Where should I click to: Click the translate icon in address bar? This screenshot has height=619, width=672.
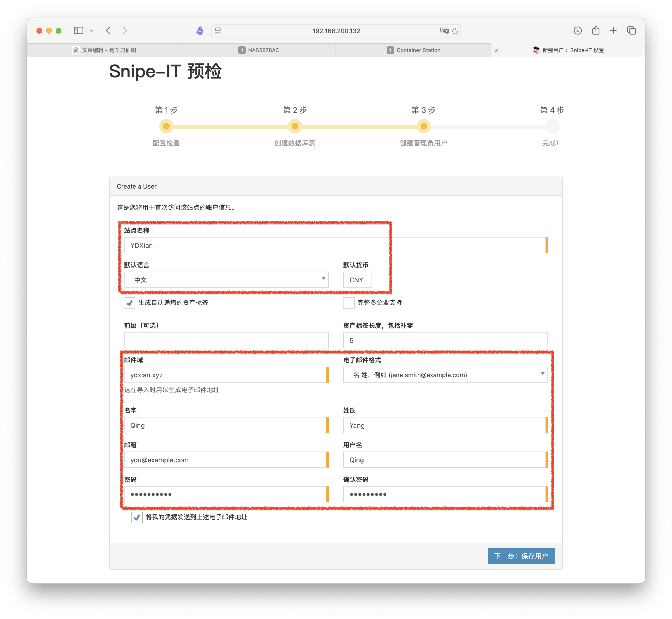pyautogui.click(x=444, y=31)
